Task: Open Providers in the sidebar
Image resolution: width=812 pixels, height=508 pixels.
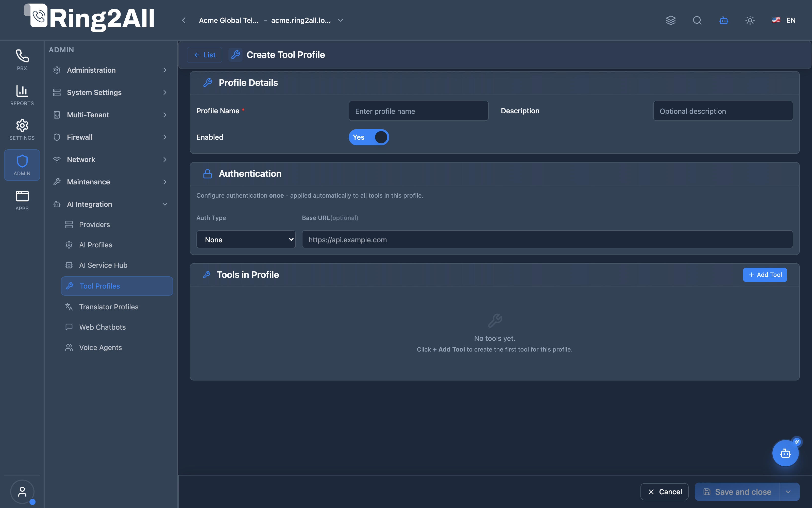Action: (117, 225)
